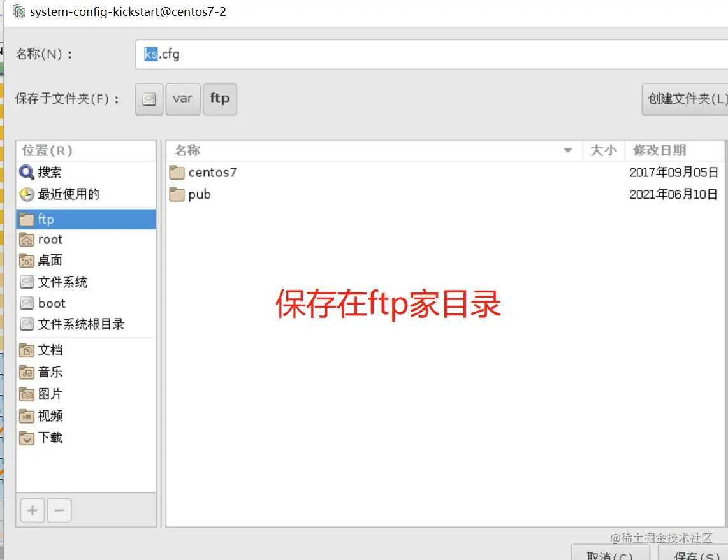Click date 2017年09月05日 of centos7
The image size is (728, 560).
pyautogui.click(x=674, y=173)
